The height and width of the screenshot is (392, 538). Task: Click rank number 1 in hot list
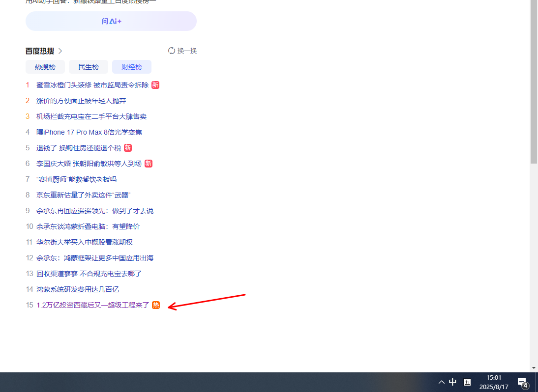pyautogui.click(x=28, y=85)
